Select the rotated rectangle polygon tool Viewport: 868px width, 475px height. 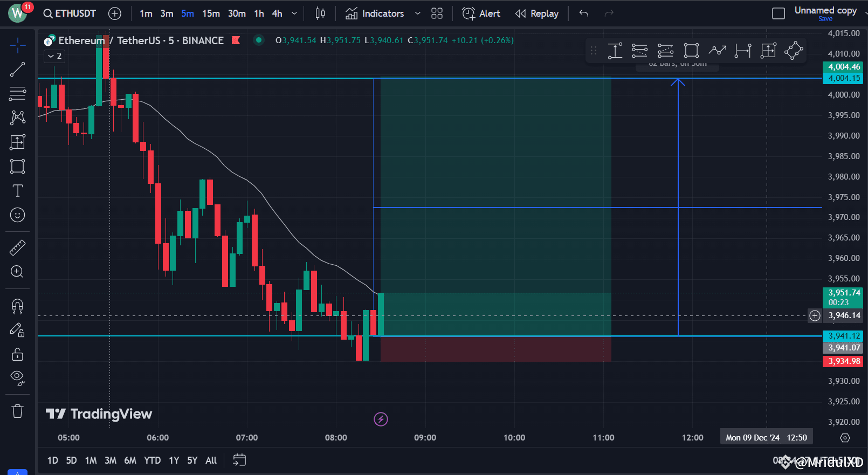794,51
